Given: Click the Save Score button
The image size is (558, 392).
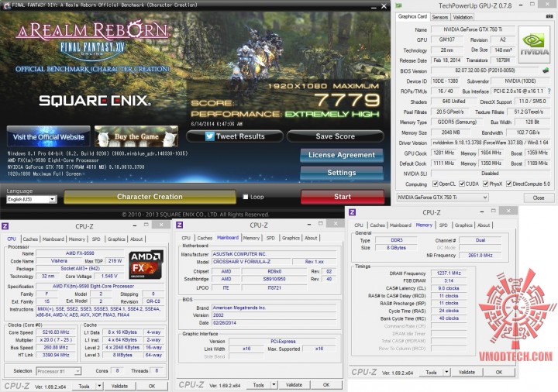Looking at the screenshot, I should point(336,136).
